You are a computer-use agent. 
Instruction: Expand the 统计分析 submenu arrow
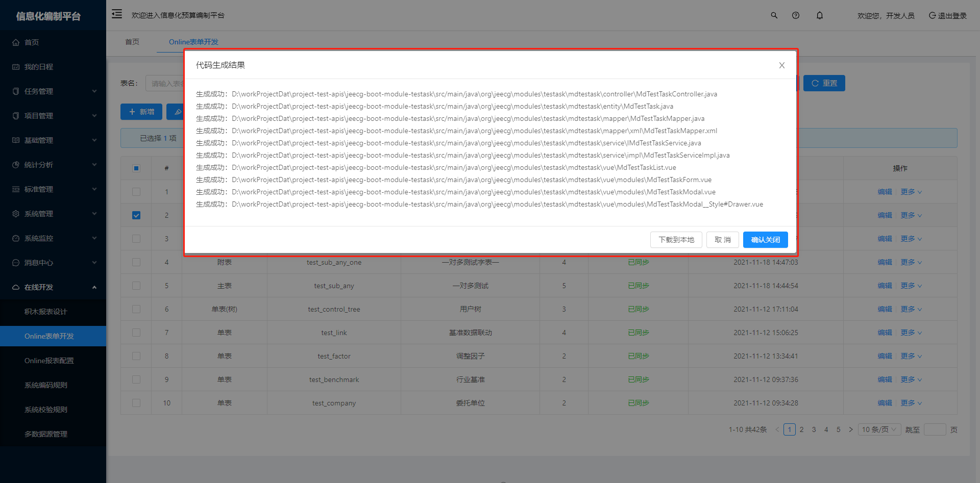[94, 165]
